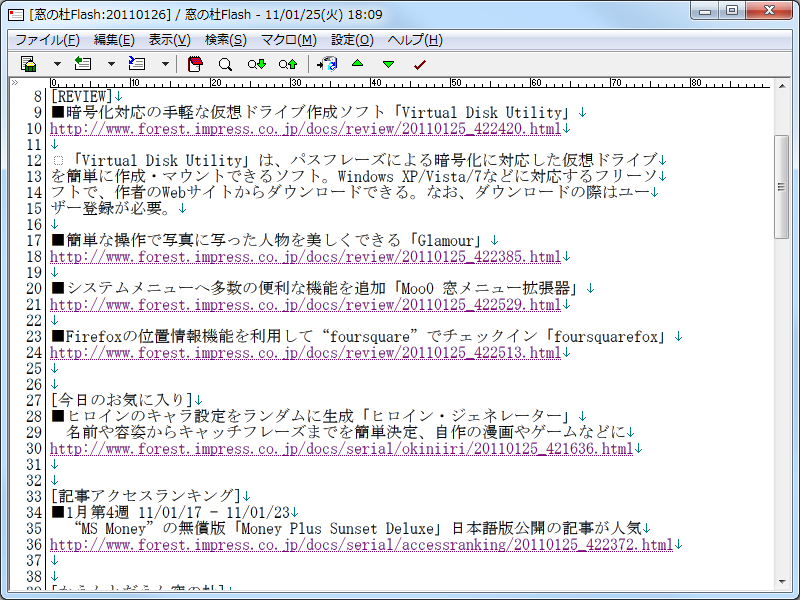Open the dropdown next to the previous-document icon
800x600 pixels.
click(x=112, y=63)
